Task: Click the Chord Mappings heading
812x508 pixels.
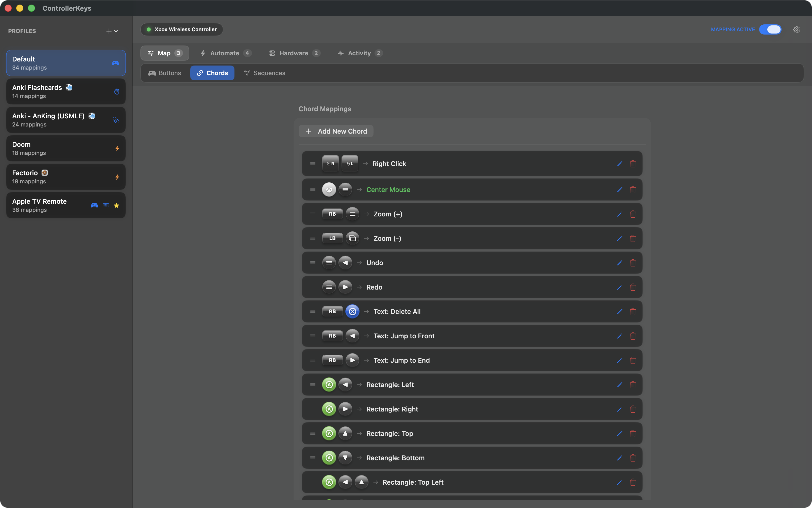Action: pyautogui.click(x=325, y=109)
